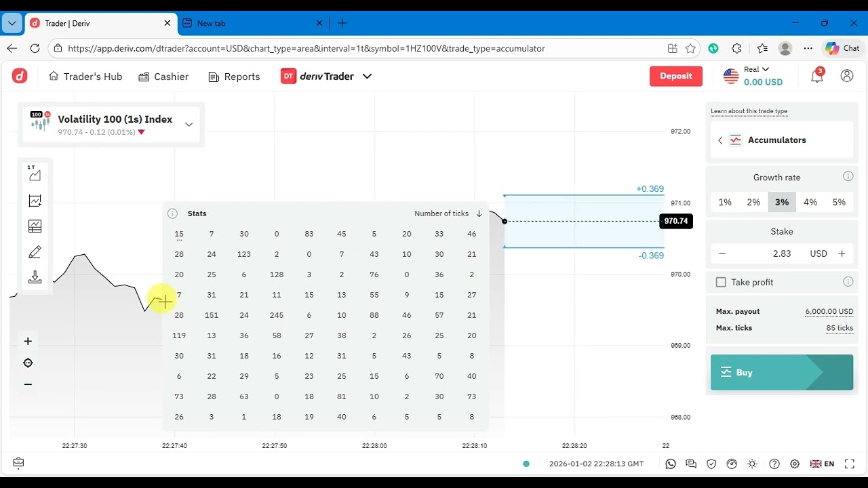Open positions drawer icon at bottom left
The width and height of the screenshot is (868, 488).
18,463
